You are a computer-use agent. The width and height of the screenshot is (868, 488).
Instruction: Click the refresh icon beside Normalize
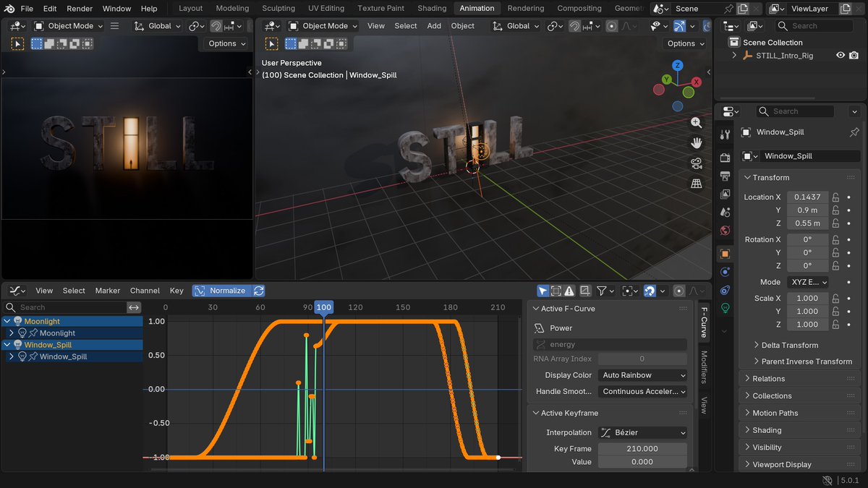[x=258, y=291]
